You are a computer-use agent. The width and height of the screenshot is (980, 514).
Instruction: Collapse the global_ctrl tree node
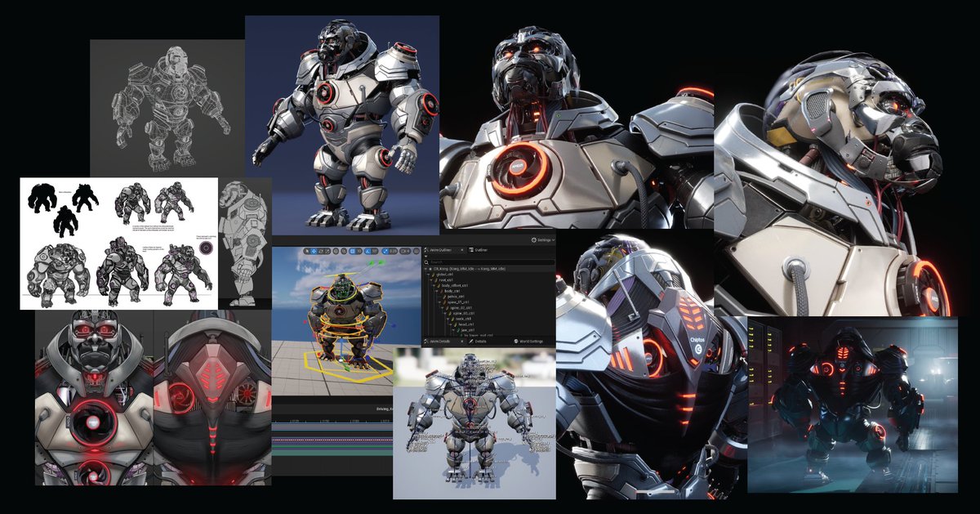[x=429, y=275]
